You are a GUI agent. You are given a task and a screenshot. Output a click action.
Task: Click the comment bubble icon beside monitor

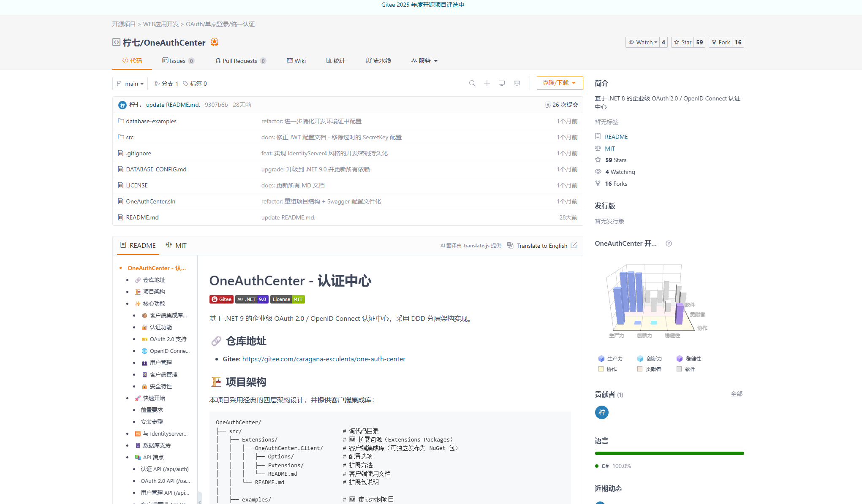517,83
